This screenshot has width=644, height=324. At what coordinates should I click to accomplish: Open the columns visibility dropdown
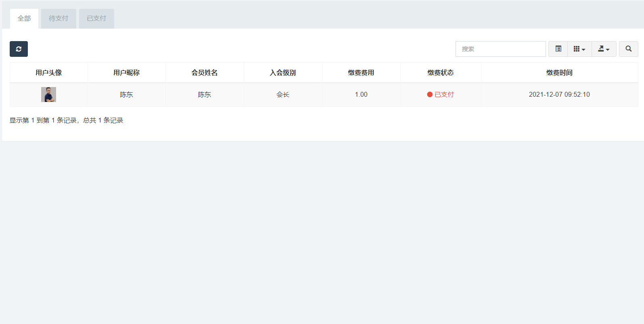[579, 49]
